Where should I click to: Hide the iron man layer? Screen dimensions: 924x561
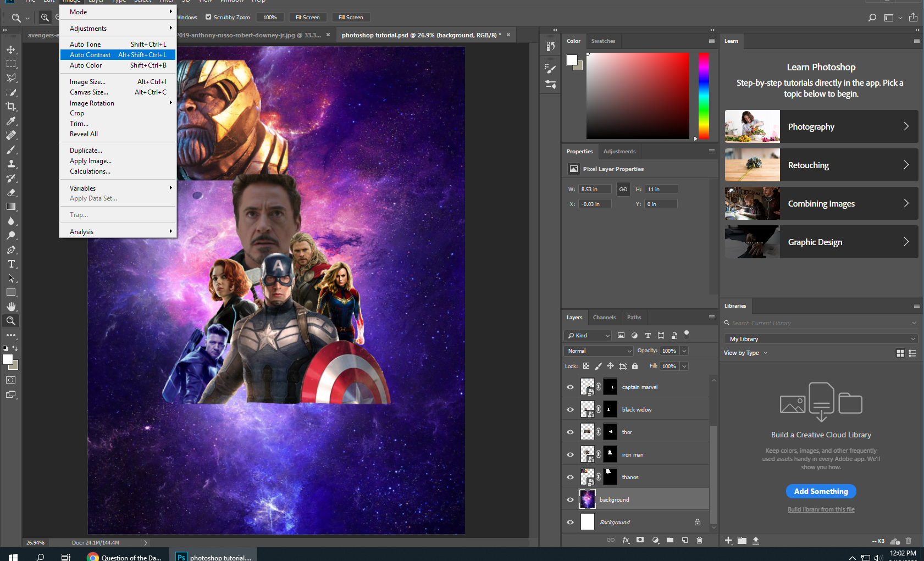tap(570, 454)
